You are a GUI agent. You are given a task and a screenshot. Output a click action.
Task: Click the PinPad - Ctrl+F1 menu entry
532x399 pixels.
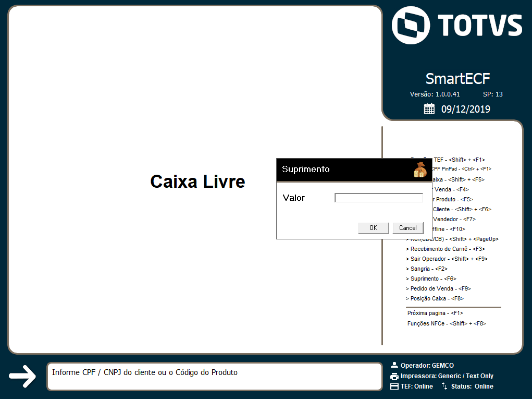pos(461,169)
